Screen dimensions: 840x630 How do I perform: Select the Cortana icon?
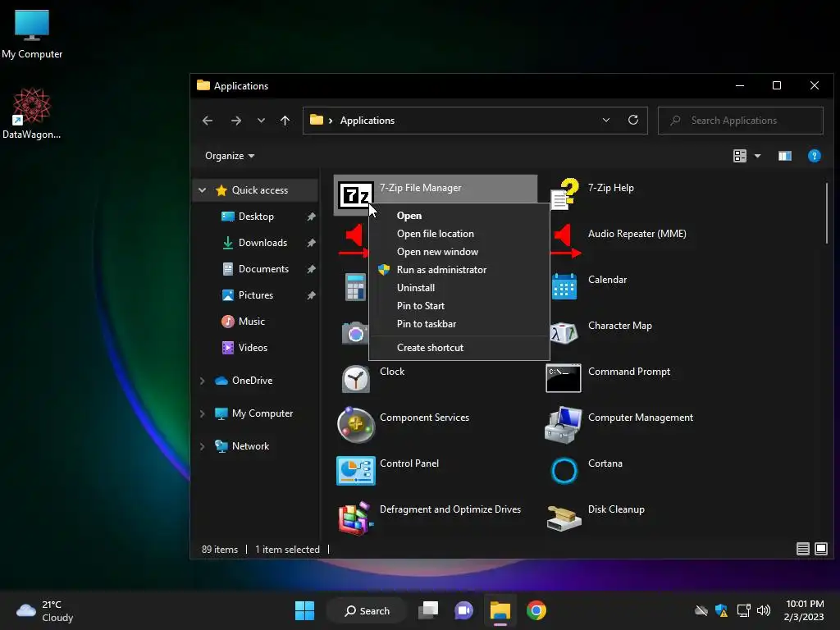(x=564, y=471)
